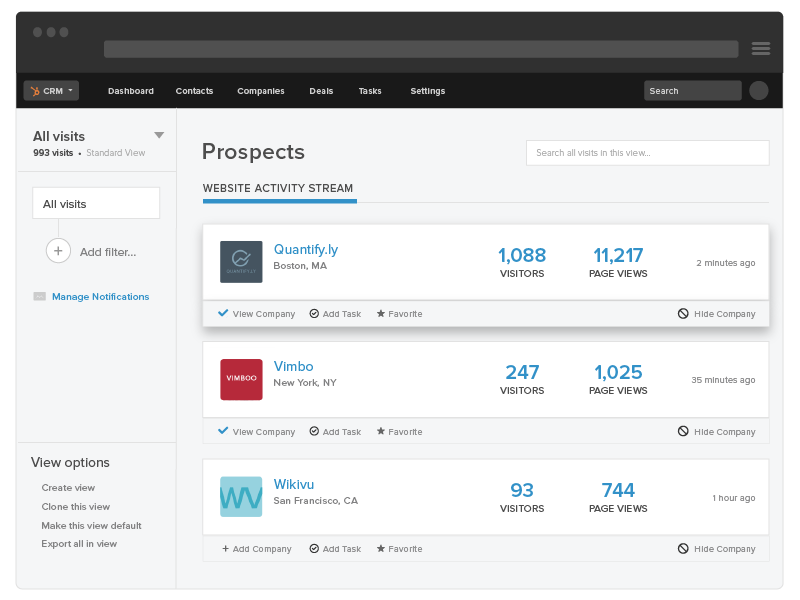800x600 pixels.
Task: Click the hamburger menu icon in browser bar
Action: click(x=761, y=48)
